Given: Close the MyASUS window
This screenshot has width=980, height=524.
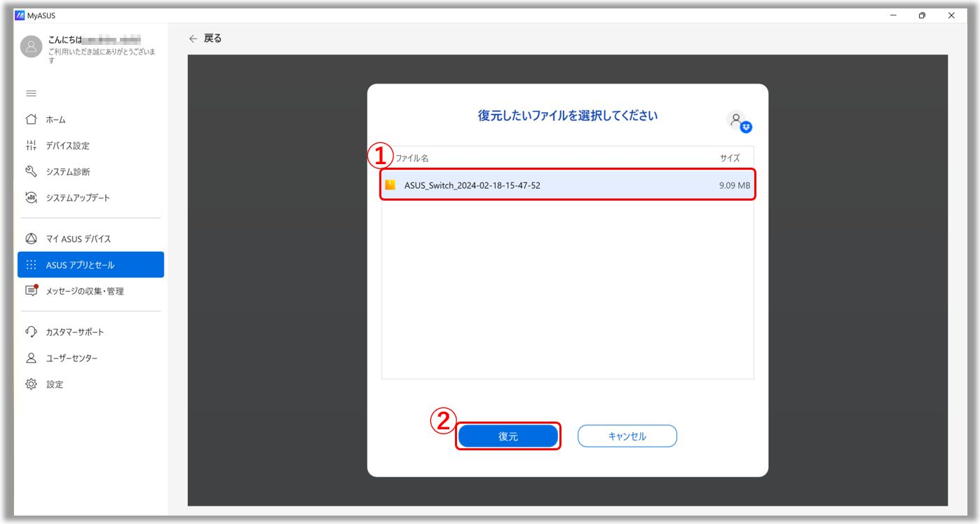Looking at the screenshot, I should [951, 15].
